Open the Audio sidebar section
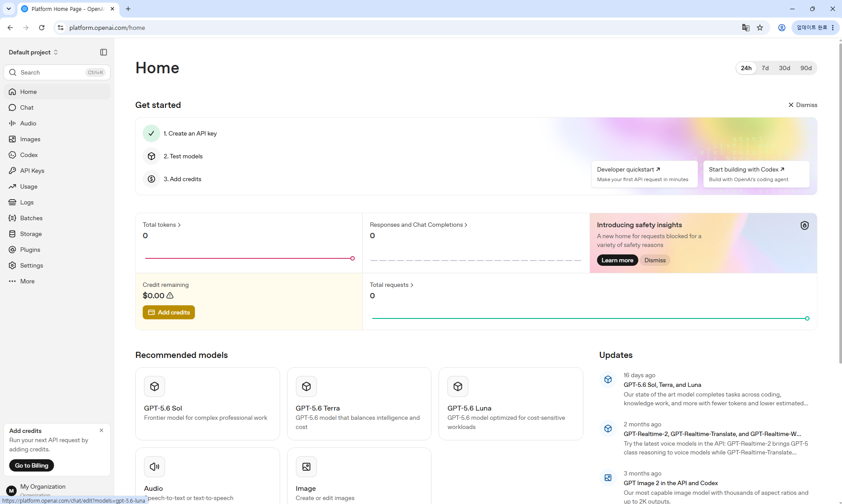 point(57,123)
